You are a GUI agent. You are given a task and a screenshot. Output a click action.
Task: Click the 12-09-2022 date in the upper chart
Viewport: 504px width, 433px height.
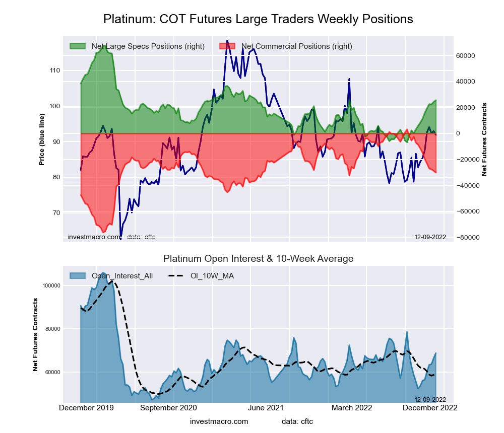point(430,237)
